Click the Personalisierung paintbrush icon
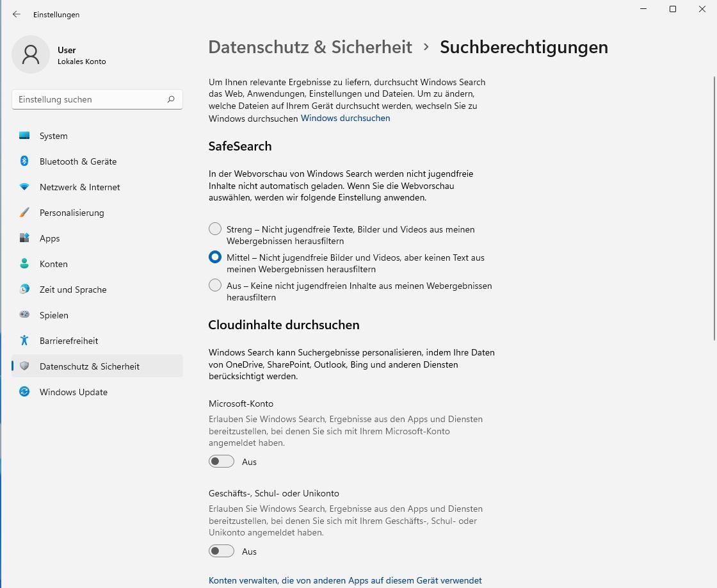 (24, 213)
